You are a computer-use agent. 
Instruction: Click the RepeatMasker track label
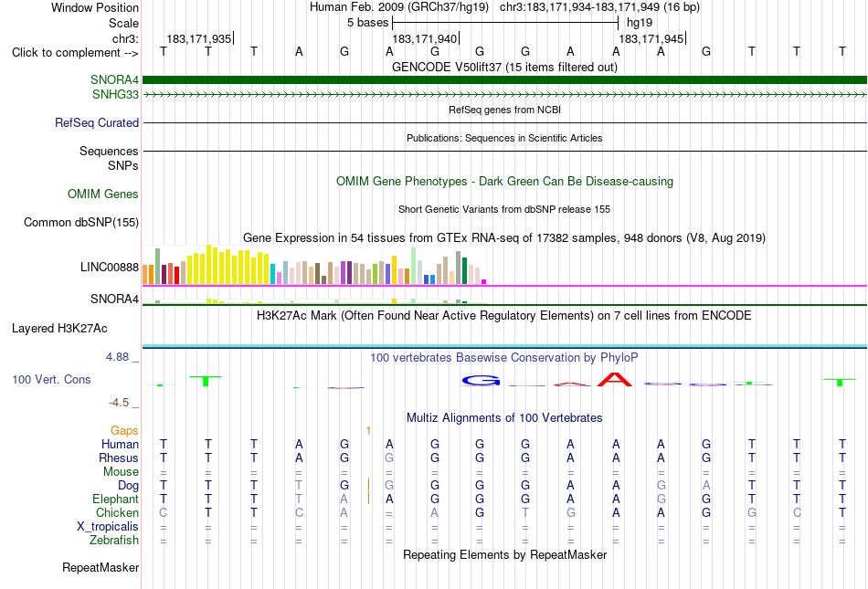101,567
